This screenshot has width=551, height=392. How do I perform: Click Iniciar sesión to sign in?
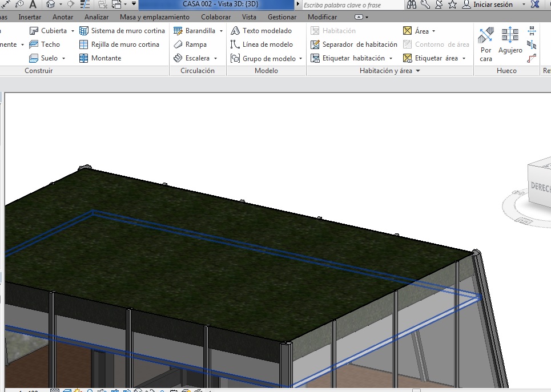point(493,5)
